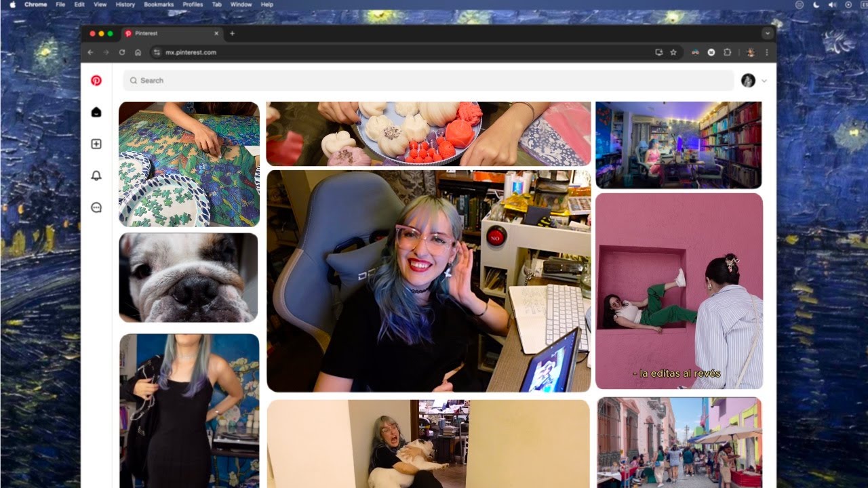The height and width of the screenshot is (488, 868).
Task: Open the library room with bookshelves pin
Action: (678, 145)
